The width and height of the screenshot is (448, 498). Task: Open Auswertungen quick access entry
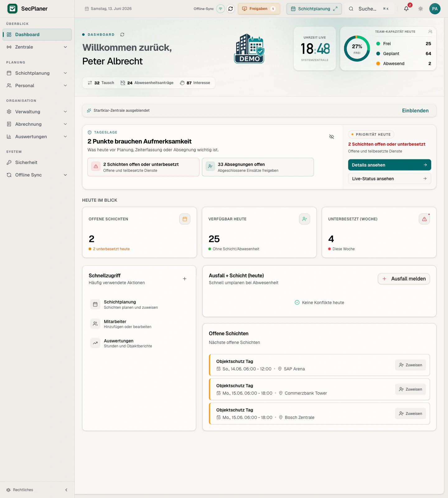pyautogui.click(x=139, y=343)
